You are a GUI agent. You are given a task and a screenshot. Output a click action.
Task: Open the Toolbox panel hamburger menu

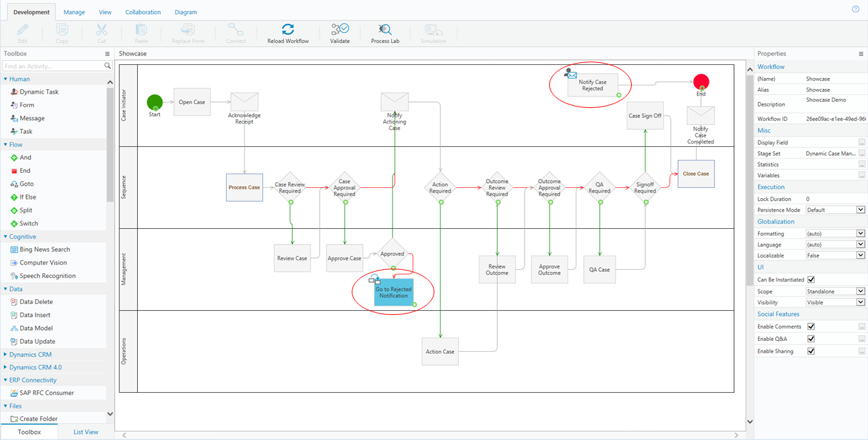(x=107, y=53)
